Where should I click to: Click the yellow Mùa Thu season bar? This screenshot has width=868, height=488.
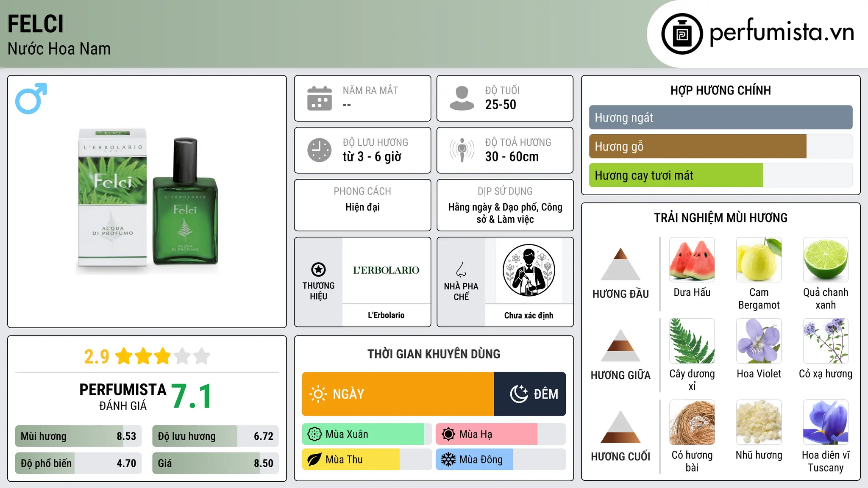367,460
